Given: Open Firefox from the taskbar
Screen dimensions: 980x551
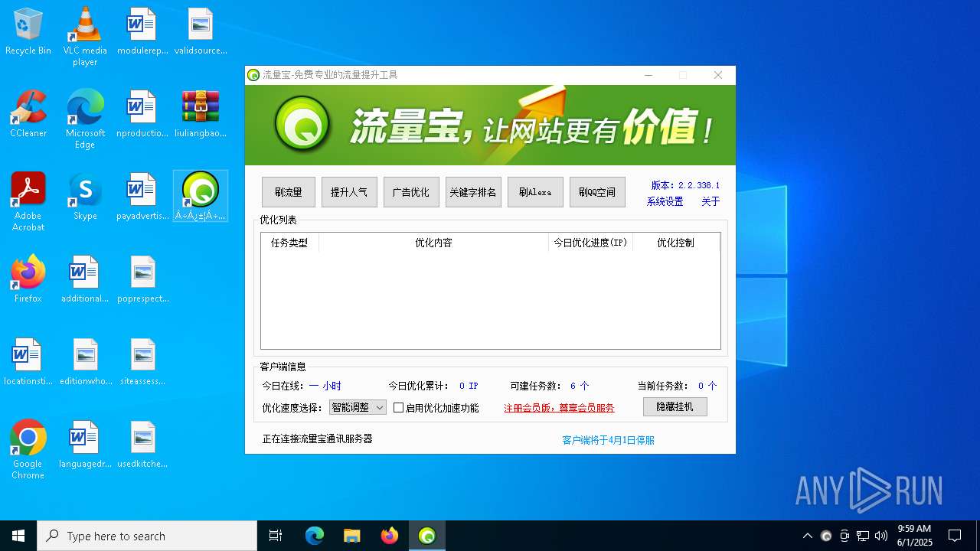Looking at the screenshot, I should coord(390,536).
